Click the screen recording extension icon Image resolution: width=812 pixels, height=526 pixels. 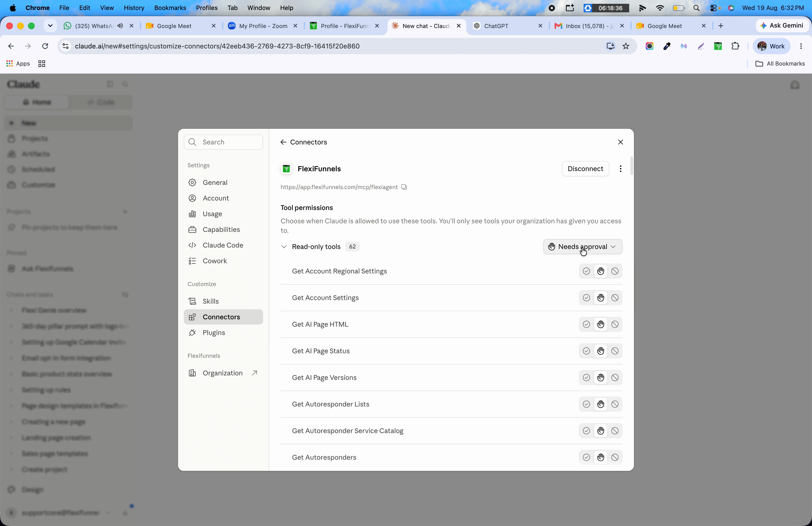click(650, 46)
